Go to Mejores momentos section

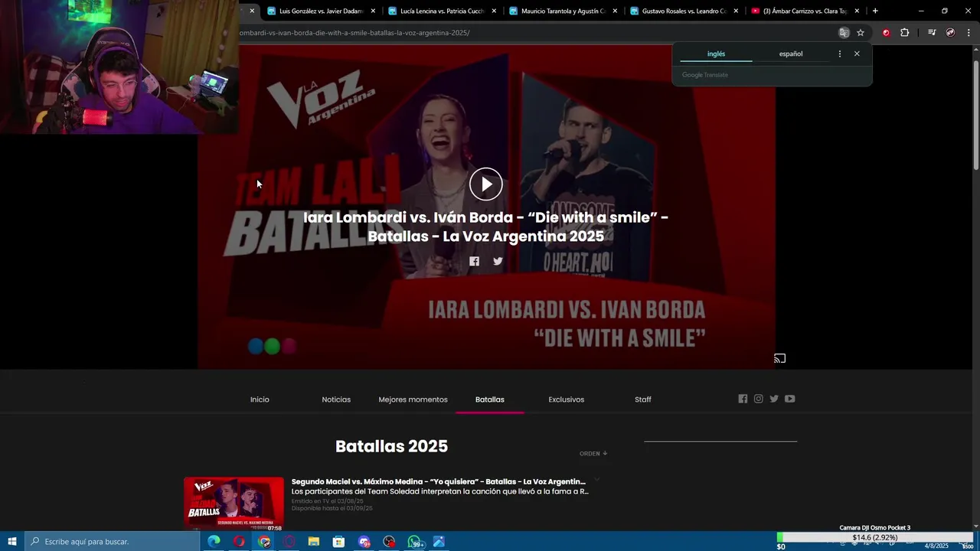413,399
